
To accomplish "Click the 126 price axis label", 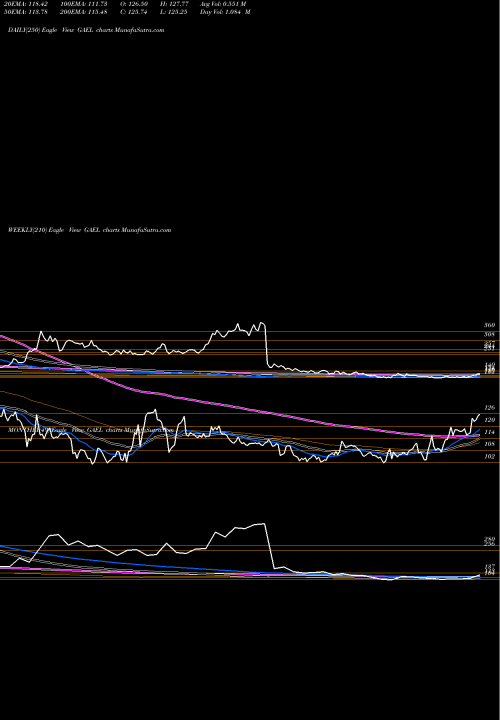I will [x=490, y=408].
